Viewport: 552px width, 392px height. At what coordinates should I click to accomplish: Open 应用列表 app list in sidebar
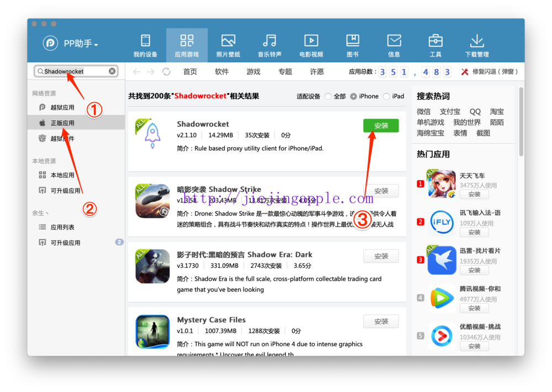76,227
